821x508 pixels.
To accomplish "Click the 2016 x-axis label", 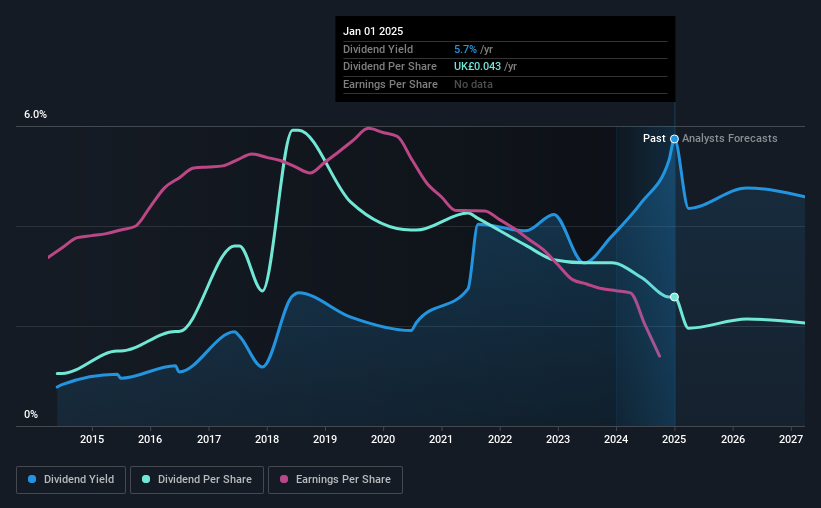I will click(150, 439).
